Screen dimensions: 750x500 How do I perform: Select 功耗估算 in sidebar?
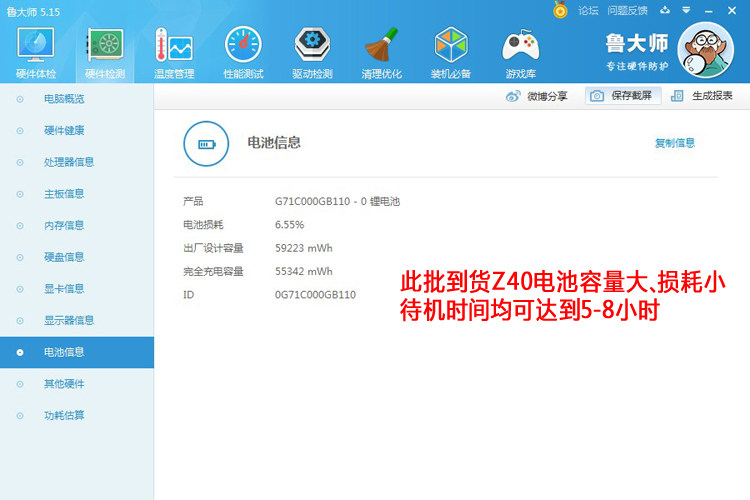tap(77, 415)
